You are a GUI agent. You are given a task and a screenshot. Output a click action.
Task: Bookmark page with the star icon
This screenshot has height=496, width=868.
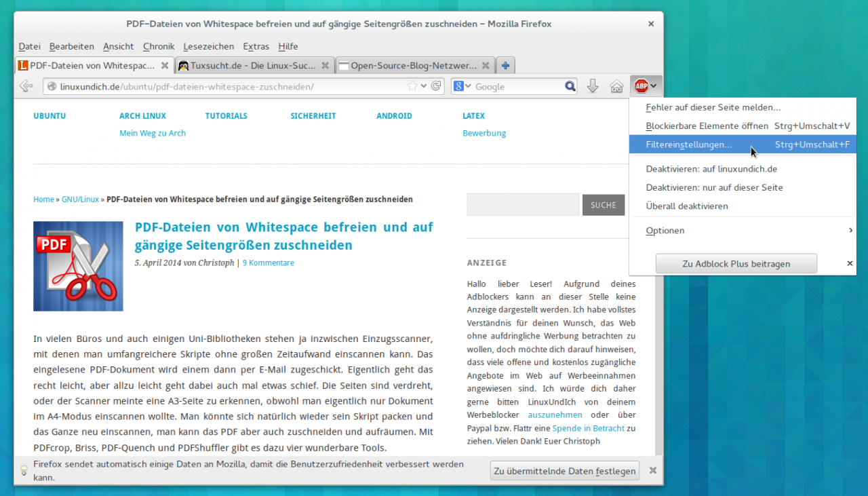pyautogui.click(x=412, y=86)
